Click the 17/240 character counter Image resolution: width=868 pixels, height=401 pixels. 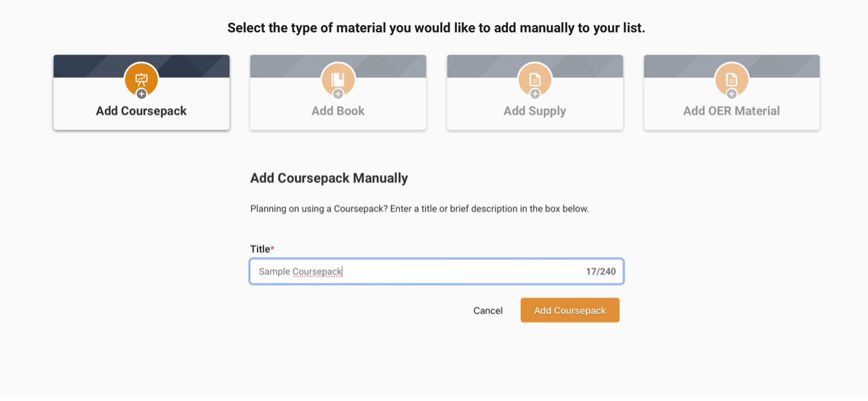601,271
